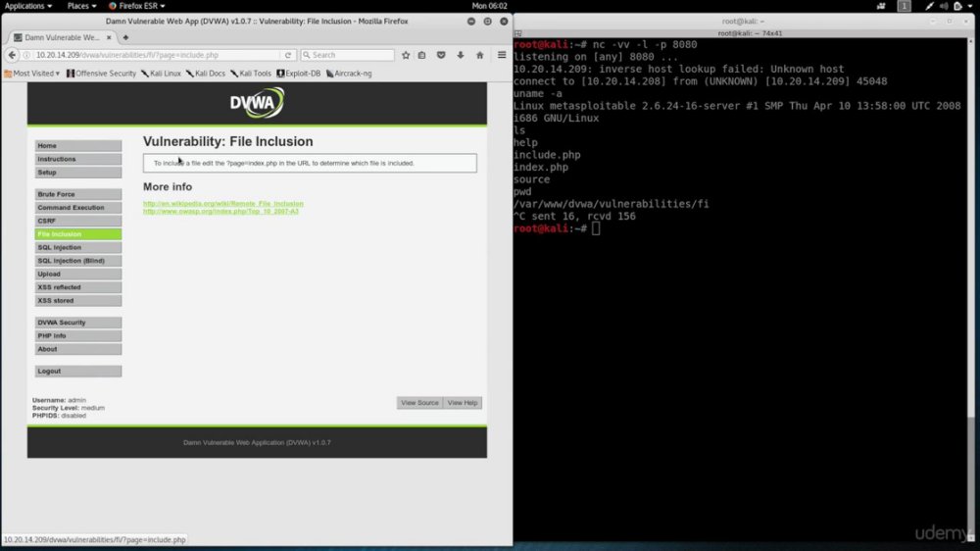The image size is (980, 551).
Task: Click the Pocket save icon
Action: (441, 55)
